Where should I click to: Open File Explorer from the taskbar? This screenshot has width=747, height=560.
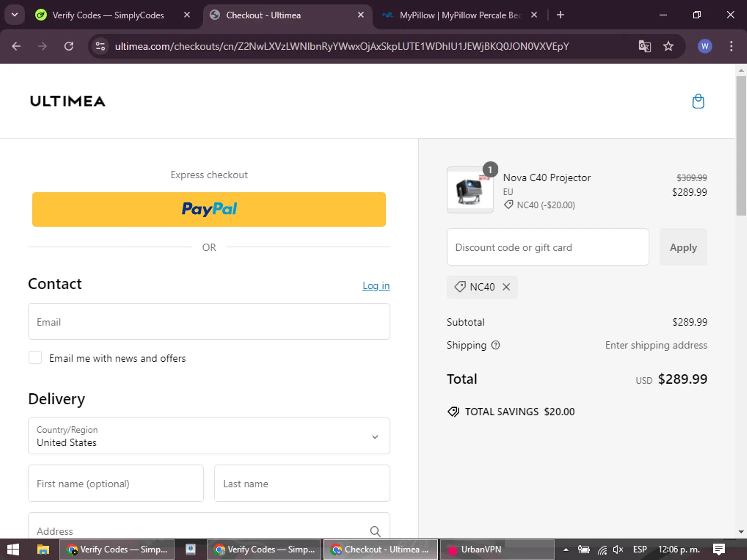tap(43, 549)
